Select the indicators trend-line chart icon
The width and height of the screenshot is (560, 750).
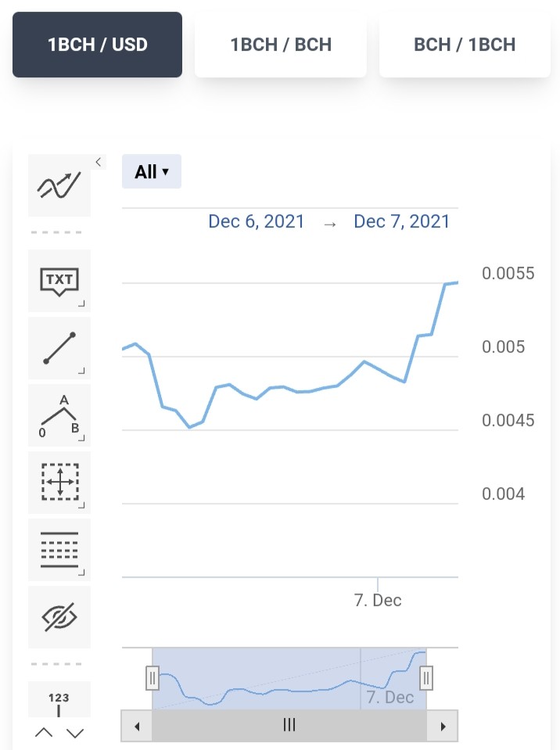click(59, 185)
